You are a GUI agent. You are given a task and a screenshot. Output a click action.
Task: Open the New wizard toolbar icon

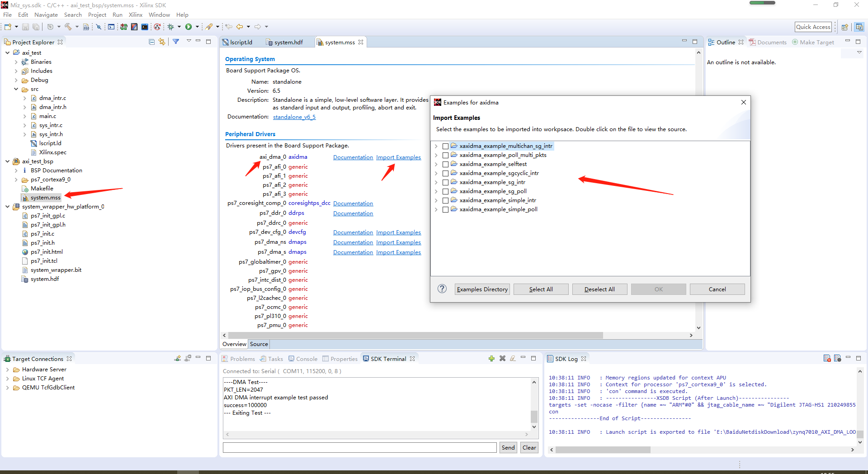(x=8, y=27)
